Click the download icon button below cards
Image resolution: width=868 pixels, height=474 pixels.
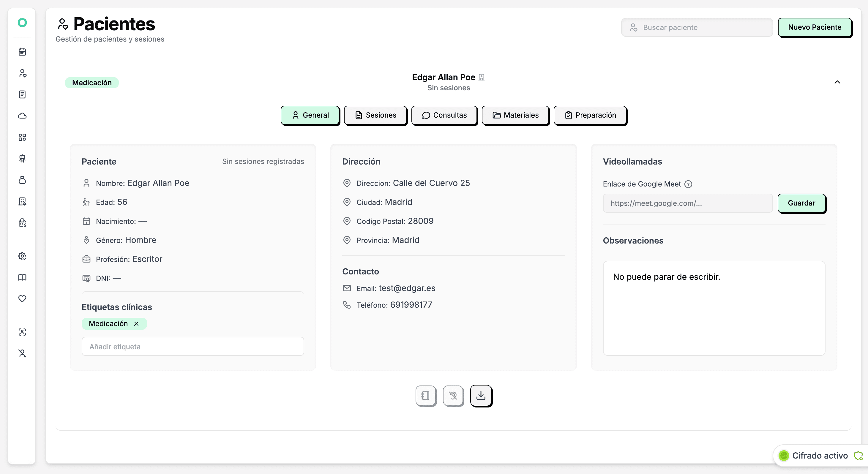point(481,396)
